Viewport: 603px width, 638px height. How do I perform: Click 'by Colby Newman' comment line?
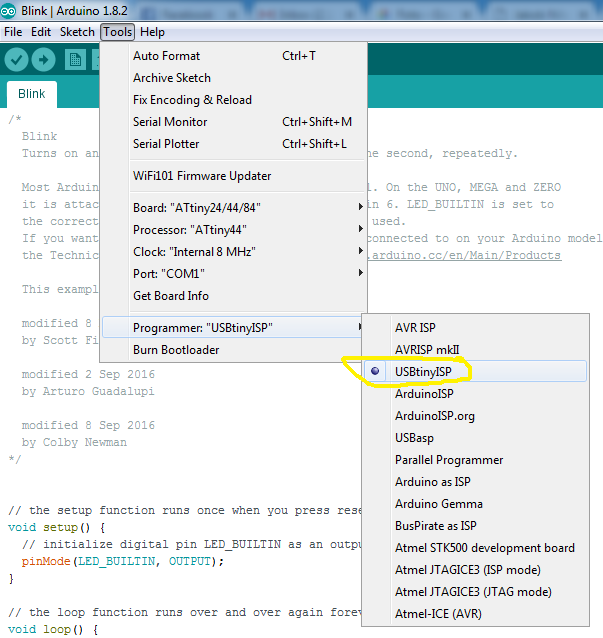[74, 442]
